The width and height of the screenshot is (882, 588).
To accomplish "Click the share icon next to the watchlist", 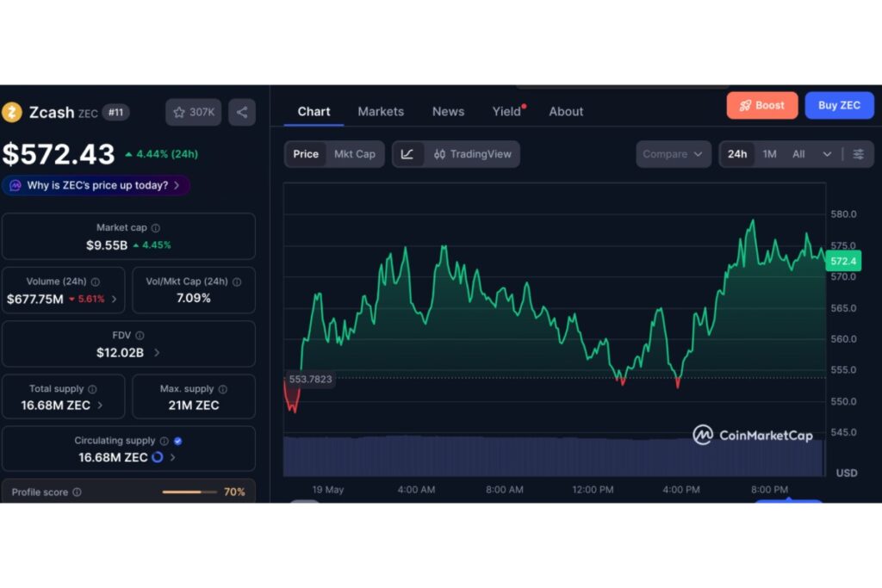I will (242, 113).
